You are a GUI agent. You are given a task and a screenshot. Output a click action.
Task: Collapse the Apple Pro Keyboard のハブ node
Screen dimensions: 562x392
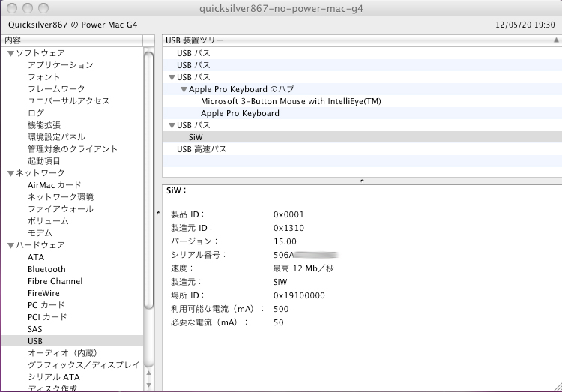point(184,89)
